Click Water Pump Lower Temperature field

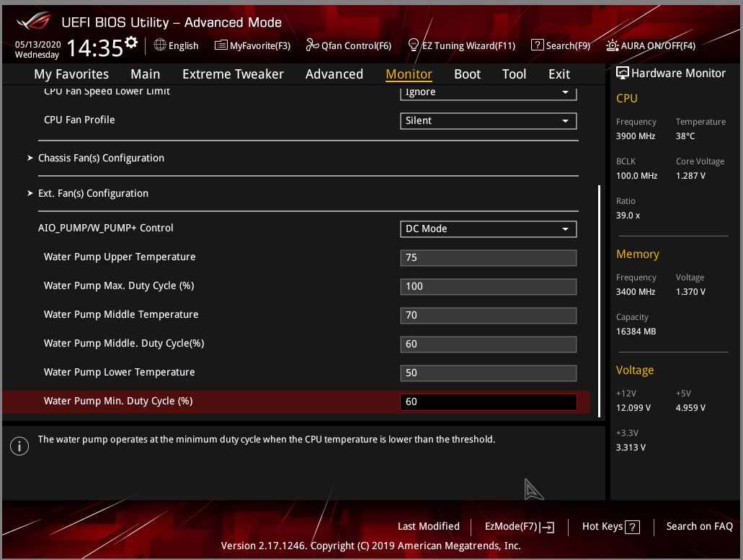pyautogui.click(x=489, y=373)
